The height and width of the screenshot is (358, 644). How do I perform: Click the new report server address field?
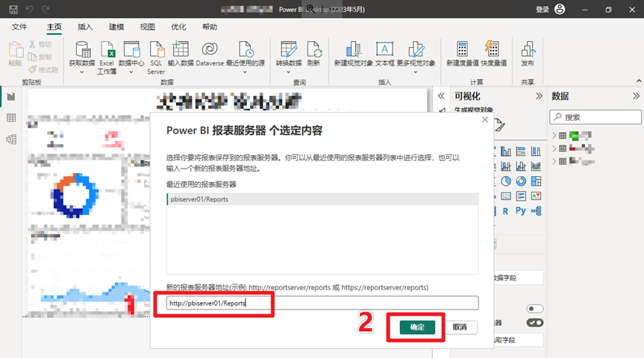pos(322,303)
